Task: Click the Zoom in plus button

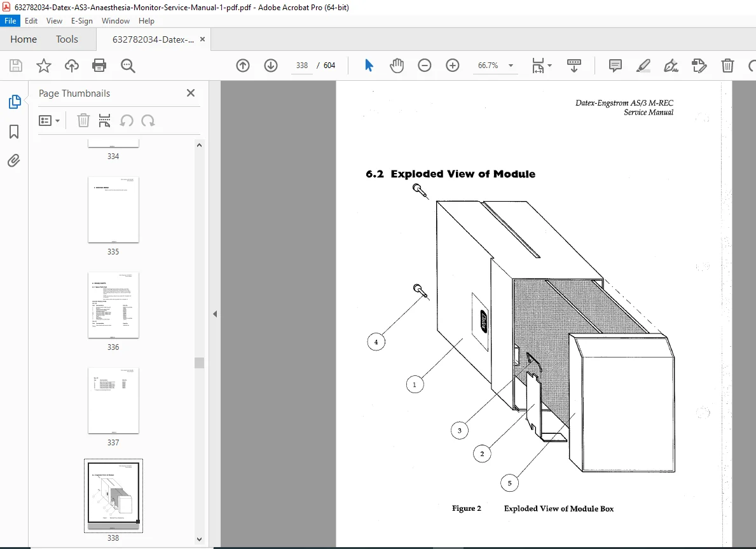Action: [452, 65]
